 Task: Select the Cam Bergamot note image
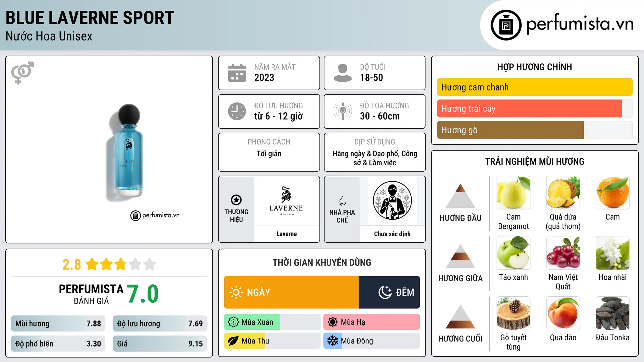point(513,193)
